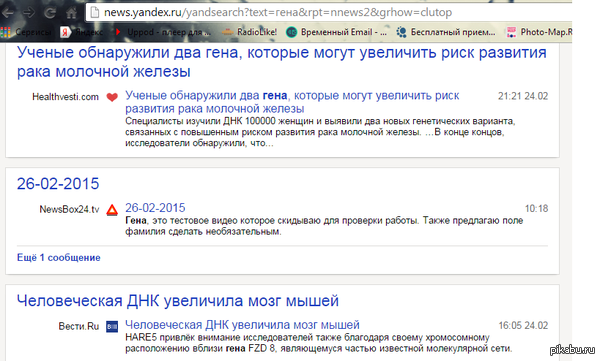Image resolution: width=600 pixels, height=361 pixels.
Task: Click the Uppod bookmark red favicon
Action: tap(118, 32)
